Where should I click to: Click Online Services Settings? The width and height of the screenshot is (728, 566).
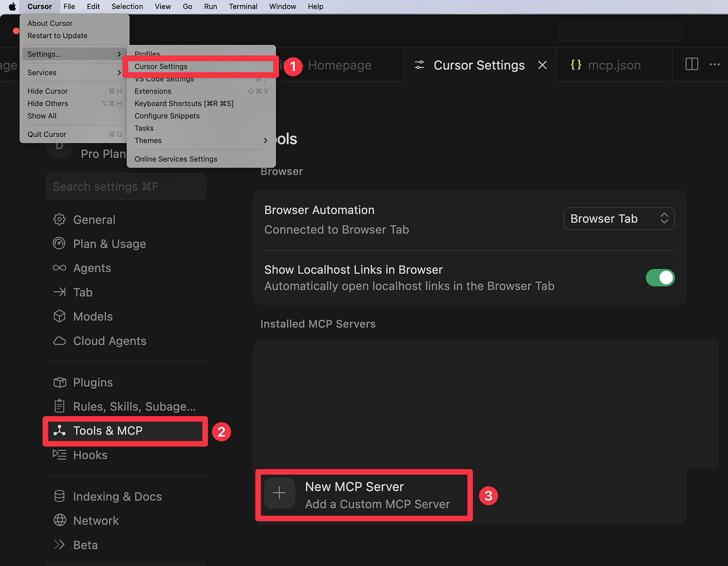200,159
